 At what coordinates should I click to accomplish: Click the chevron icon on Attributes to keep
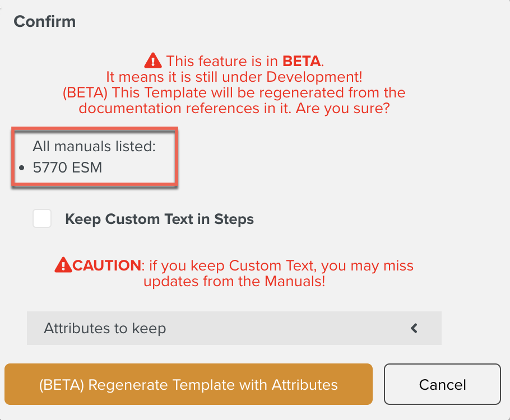(414, 328)
